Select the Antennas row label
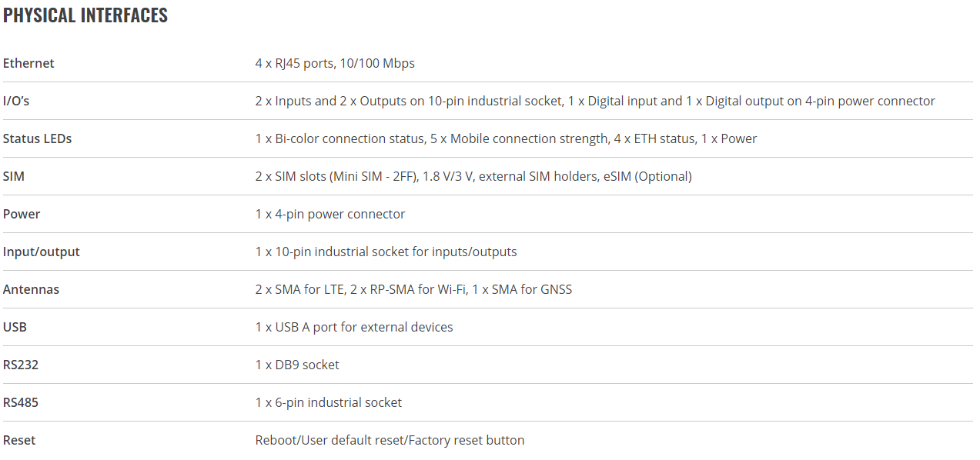 point(31,289)
